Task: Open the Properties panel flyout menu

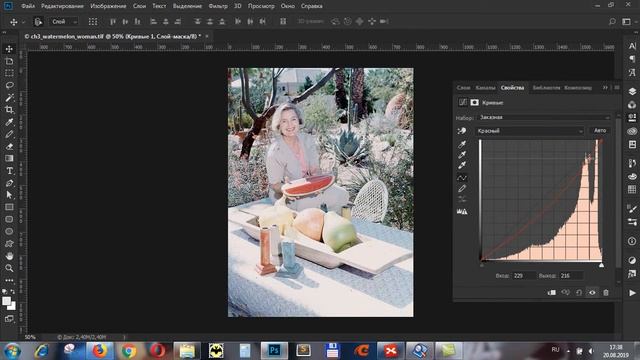Action: click(x=617, y=87)
